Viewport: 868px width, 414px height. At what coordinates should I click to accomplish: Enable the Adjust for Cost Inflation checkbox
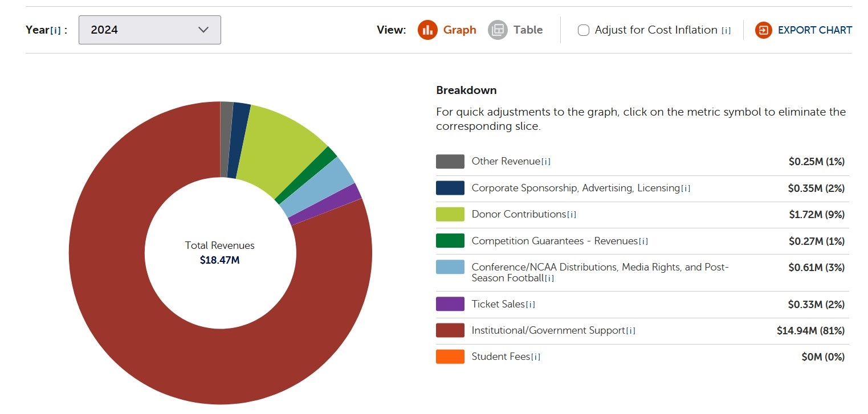coord(583,30)
